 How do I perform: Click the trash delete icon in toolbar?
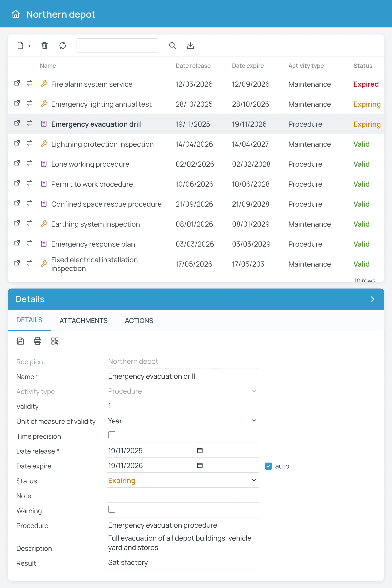coord(45,45)
